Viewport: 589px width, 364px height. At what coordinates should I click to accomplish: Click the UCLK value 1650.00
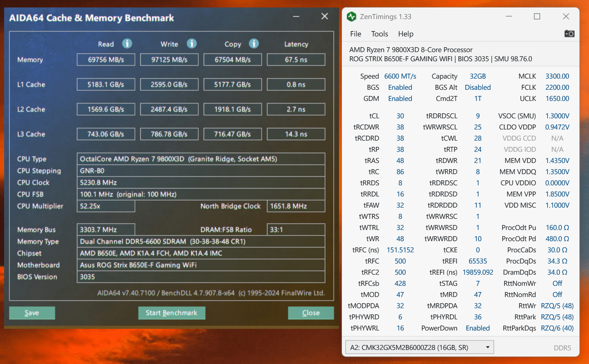[x=557, y=98]
